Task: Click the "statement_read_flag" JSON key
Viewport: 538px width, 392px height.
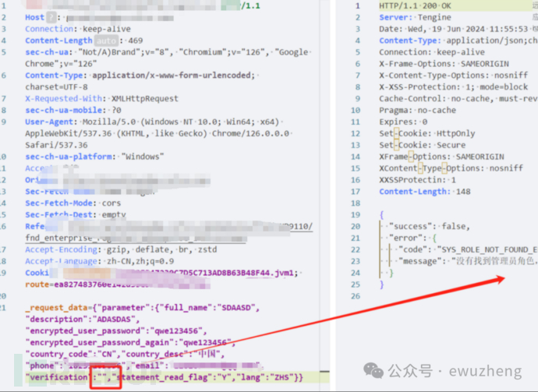Action: [162, 378]
